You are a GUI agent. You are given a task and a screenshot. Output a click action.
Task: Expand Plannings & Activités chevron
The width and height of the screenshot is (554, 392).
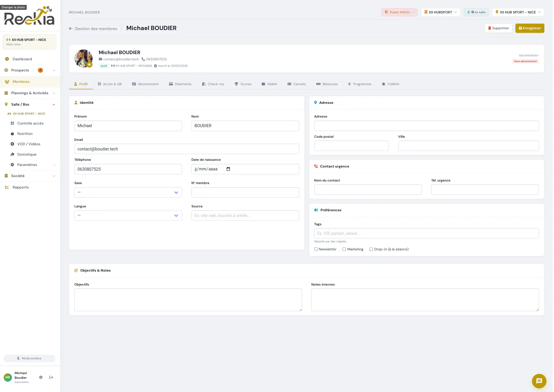point(54,93)
